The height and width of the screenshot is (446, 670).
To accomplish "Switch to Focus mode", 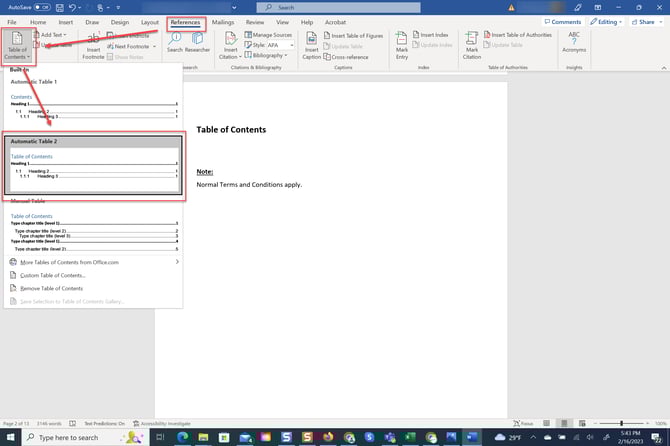I will (523, 423).
